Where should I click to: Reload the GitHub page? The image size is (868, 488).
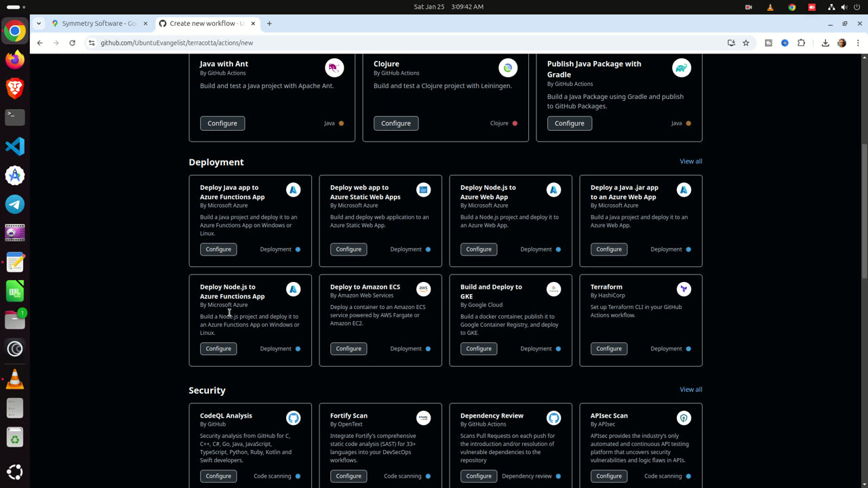point(73,43)
